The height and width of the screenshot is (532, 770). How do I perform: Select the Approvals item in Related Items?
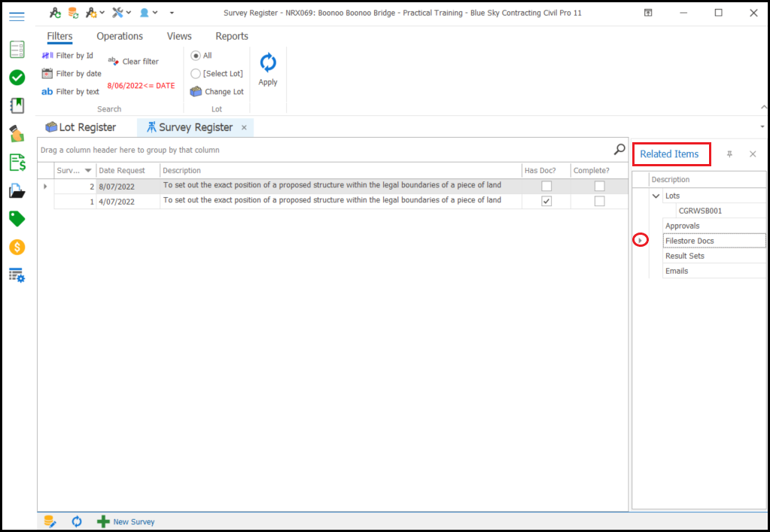(x=683, y=226)
